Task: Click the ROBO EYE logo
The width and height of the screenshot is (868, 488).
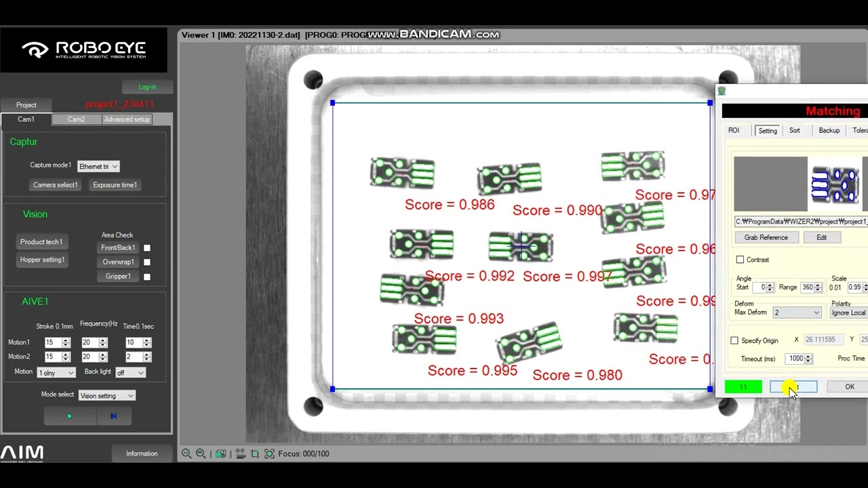Action: tap(84, 50)
